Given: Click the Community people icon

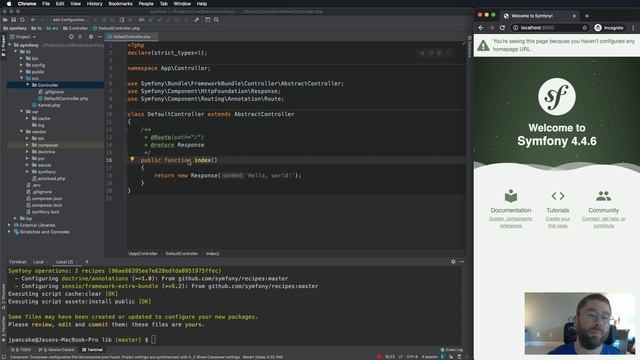Looking at the screenshot, I should click(x=603, y=196).
